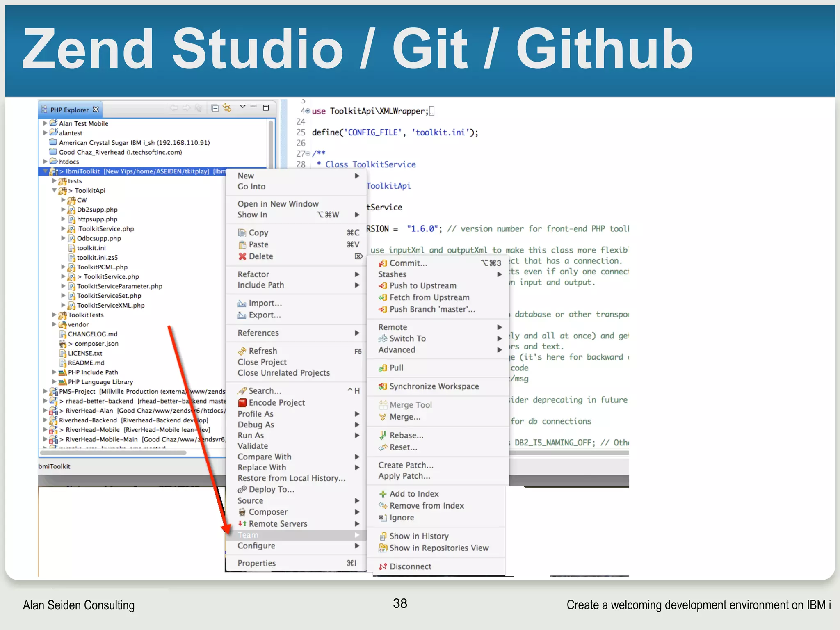
Task: Select Apply Patch... option
Action: pos(438,476)
